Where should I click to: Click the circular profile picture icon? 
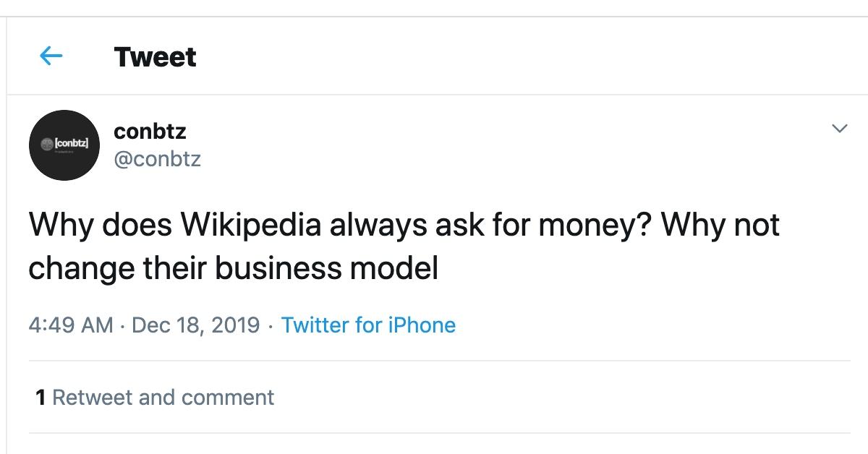[64, 145]
